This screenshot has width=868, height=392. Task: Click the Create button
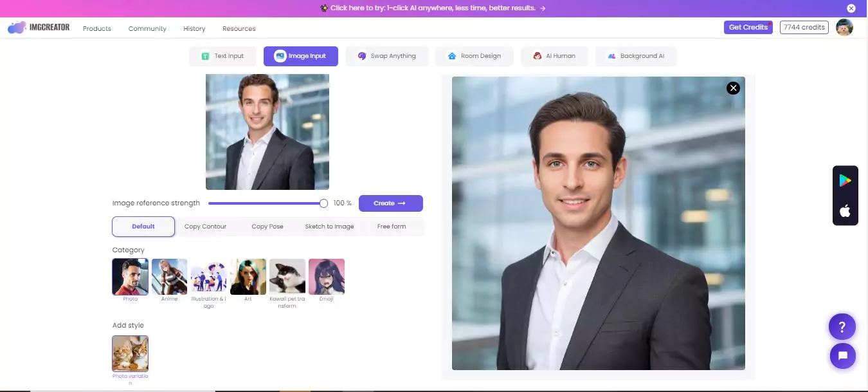click(391, 203)
